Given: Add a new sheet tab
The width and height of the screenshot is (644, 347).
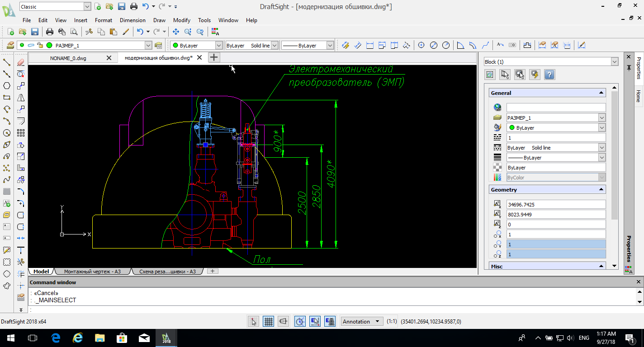Looking at the screenshot, I should (x=213, y=271).
